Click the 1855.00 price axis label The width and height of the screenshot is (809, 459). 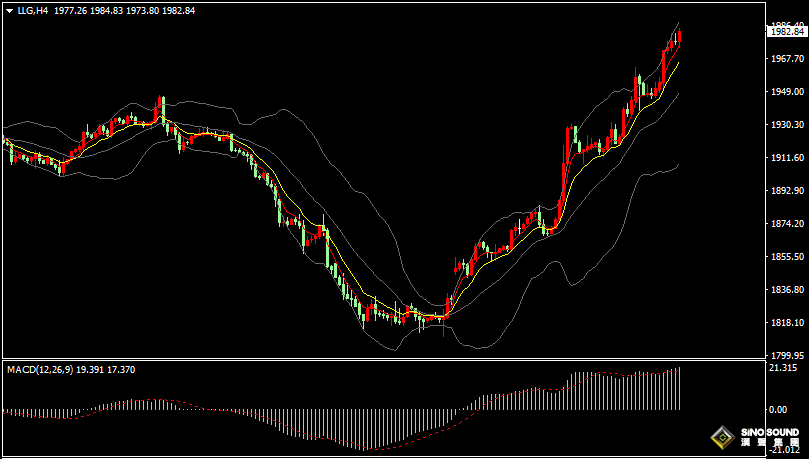point(787,257)
